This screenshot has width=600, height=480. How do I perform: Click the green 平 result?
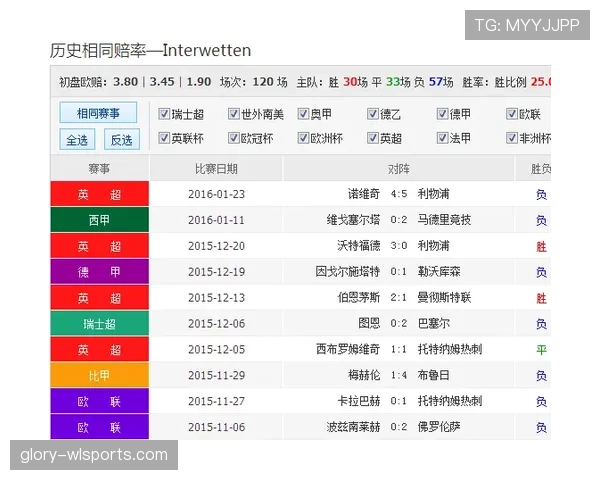541,349
